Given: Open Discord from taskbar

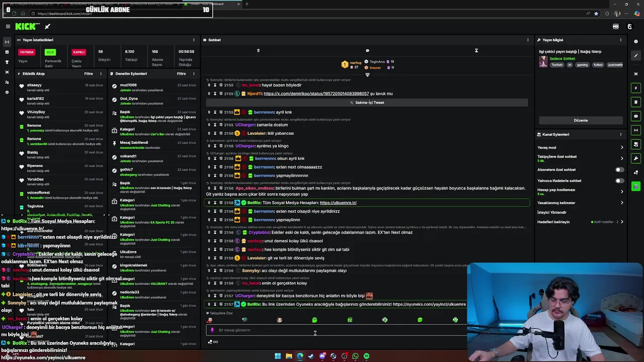Looking at the screenshot, I should pos(322,356).
